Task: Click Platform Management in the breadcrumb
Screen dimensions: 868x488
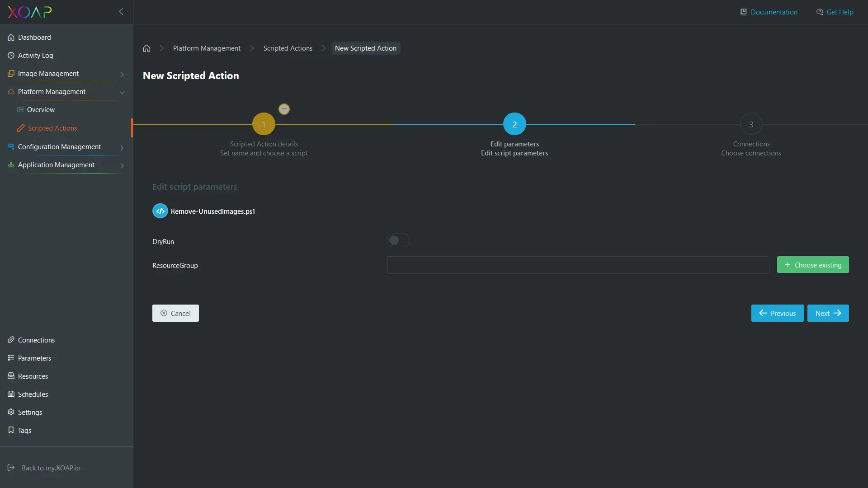Action: [207, 48]
